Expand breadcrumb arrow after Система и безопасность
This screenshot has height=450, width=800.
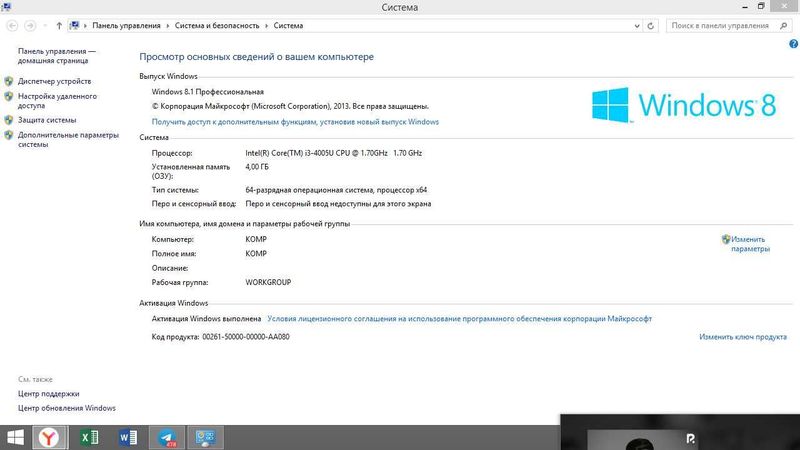click(266, 26)
